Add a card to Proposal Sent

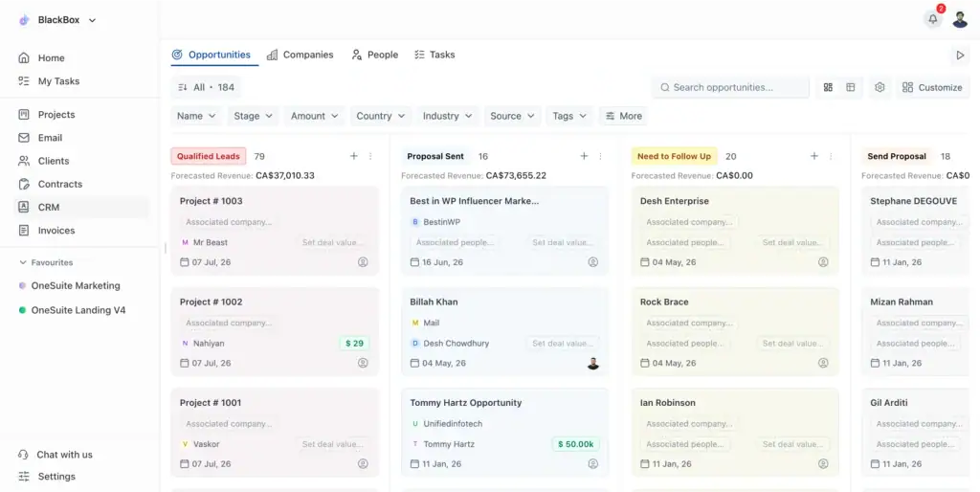pyautogui.click(x=585, y=156)
